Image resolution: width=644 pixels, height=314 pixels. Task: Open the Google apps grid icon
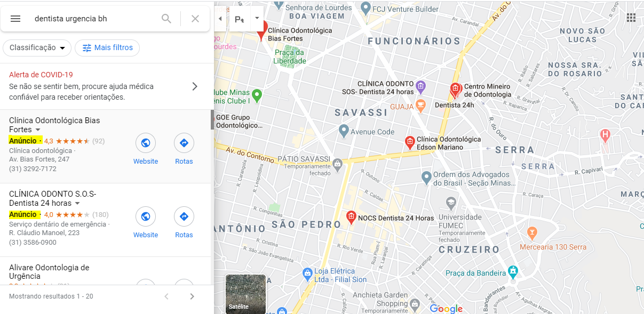tap(631, 18)
